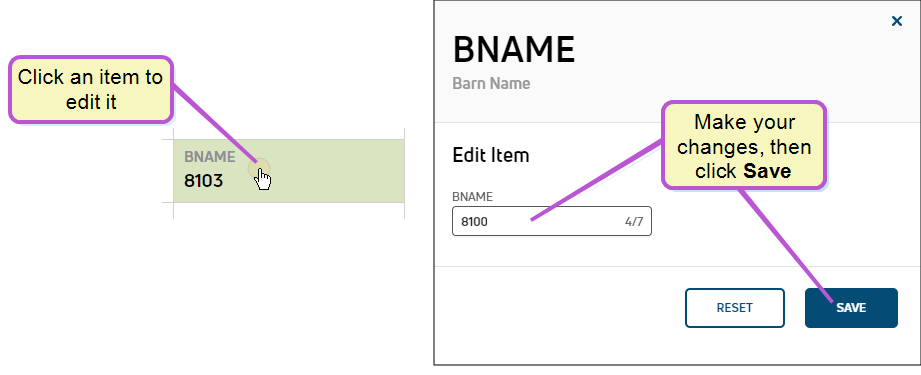Select the 'Make your changes' callout

(x=744, y=145)
